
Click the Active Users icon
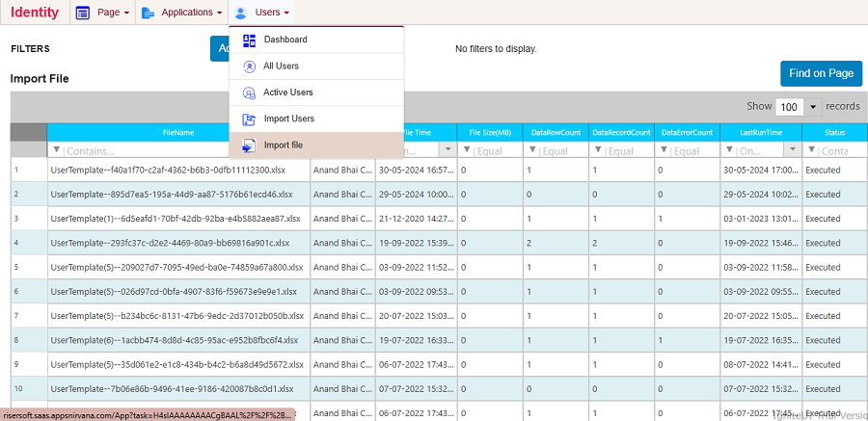pos(249,92)
